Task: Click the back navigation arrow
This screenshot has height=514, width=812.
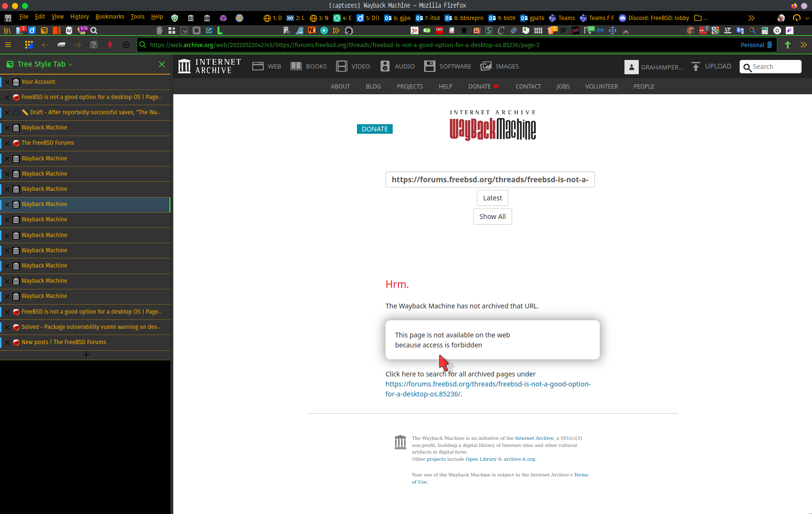Action: (x=45, y=45)
